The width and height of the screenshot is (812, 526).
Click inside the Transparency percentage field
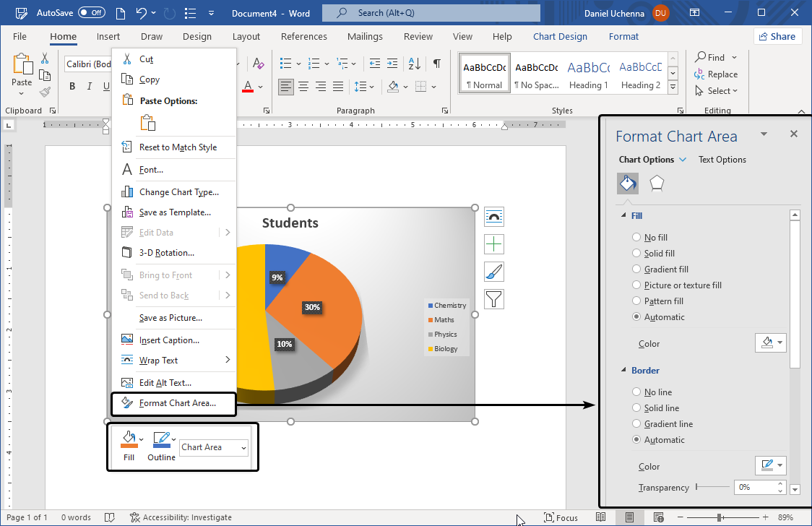(754, 487)
